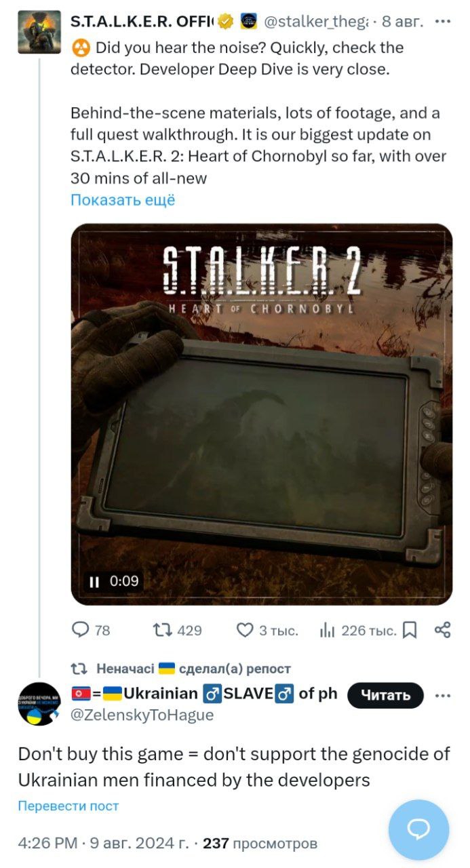
Task: Pause the S.T.A.L.K.E.R. 2 video
Action: 94,581
